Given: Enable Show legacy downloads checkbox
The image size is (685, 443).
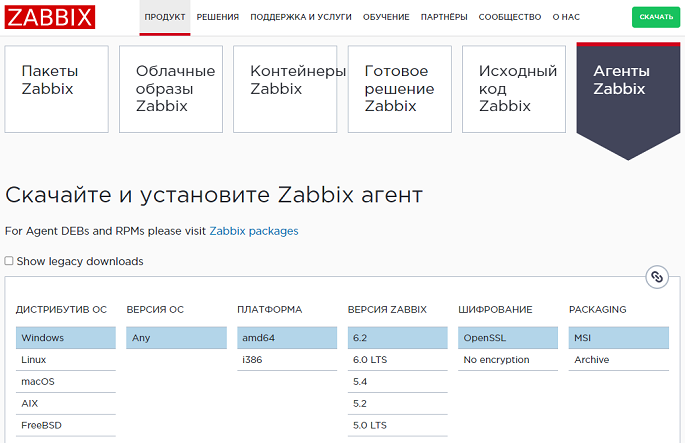Looking at the screenshot, I should click(x=9, y=261).
